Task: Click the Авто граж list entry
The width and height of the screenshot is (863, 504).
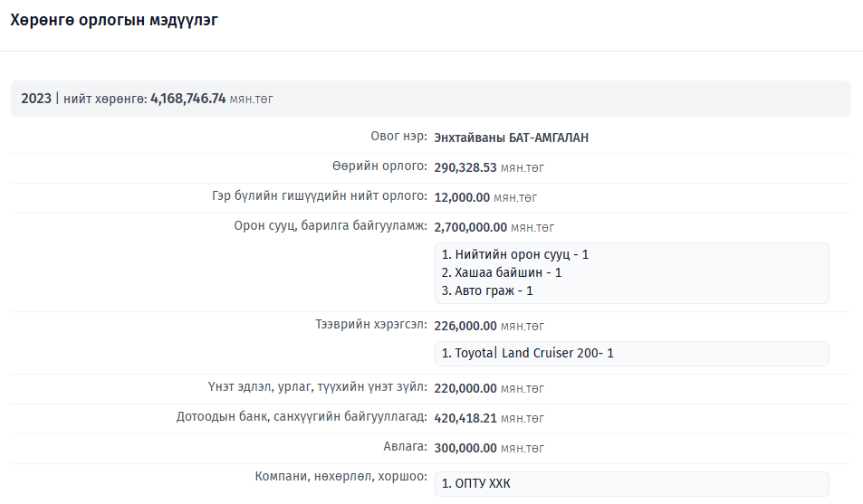Action: (487, 290)
